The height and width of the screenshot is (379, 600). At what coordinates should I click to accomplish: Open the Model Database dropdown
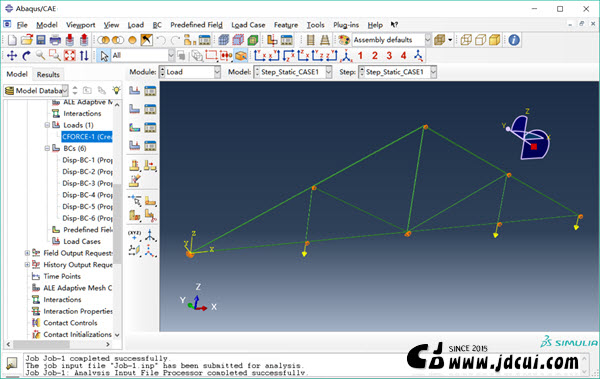point(36,91)
